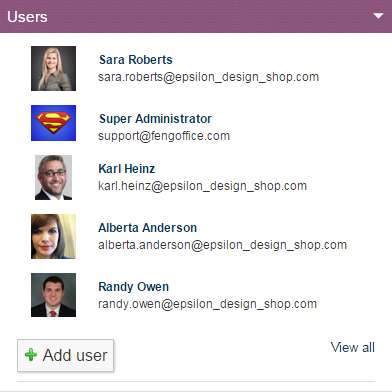Viewport: 392px width, 392px height.
Task: Open the Randy Owen name link
Action: pos(133,287)
